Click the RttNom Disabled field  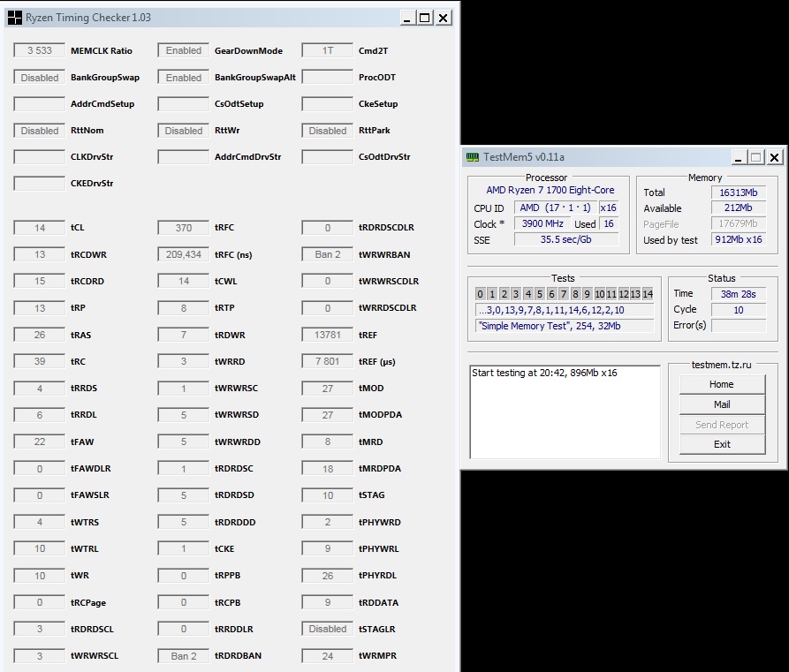[x=39, y=131]
